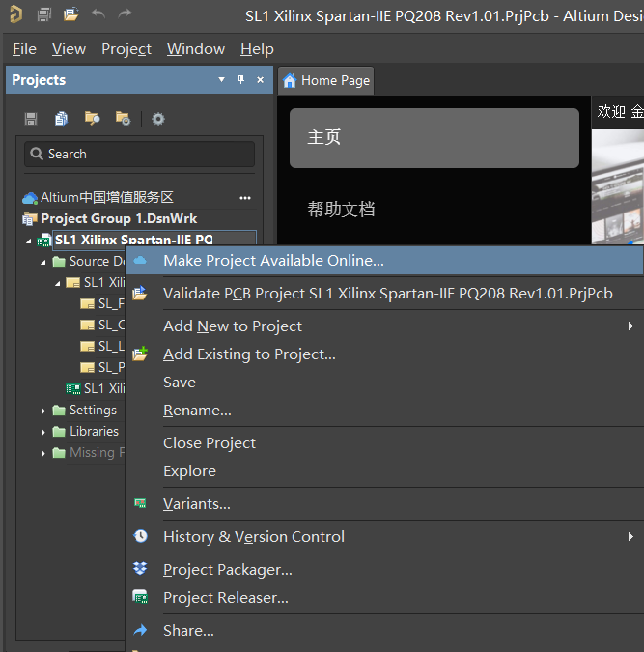This screenshot has height=652, width=644.
Task: Click the Variants menu icon
Action: tap(140, 503)
